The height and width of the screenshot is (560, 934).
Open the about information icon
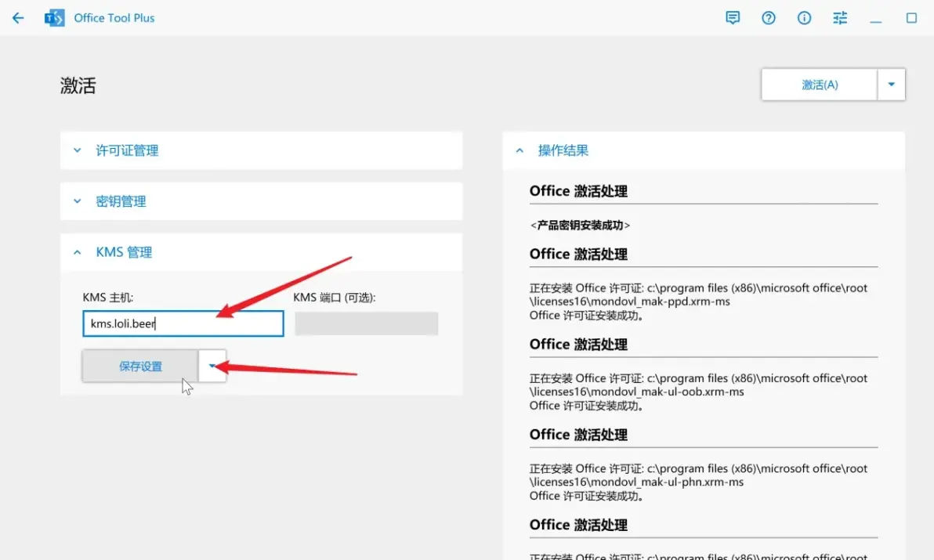pyautogui.click(x=804, y=18)
